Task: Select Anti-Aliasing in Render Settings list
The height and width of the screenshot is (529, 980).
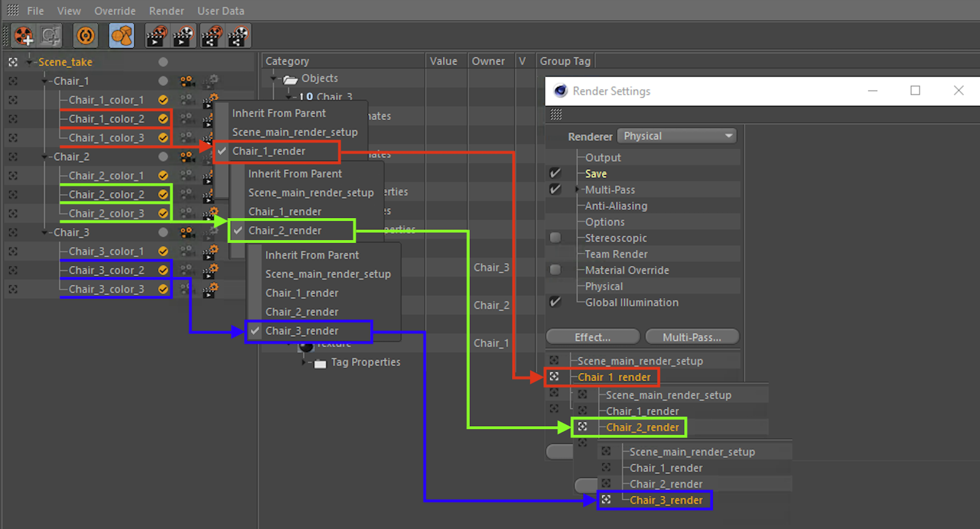Action: tap(616, 206)
